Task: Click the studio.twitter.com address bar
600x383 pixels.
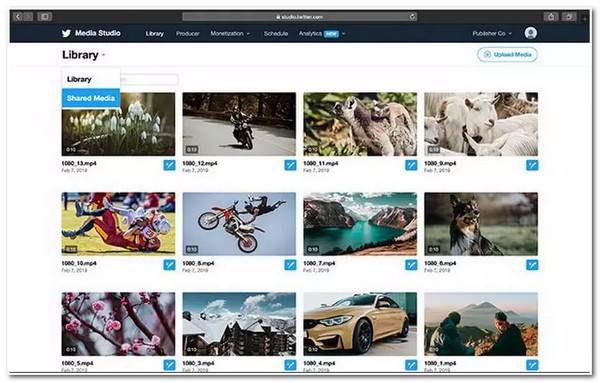Action: pyautogui.click(x=300, y=17)
